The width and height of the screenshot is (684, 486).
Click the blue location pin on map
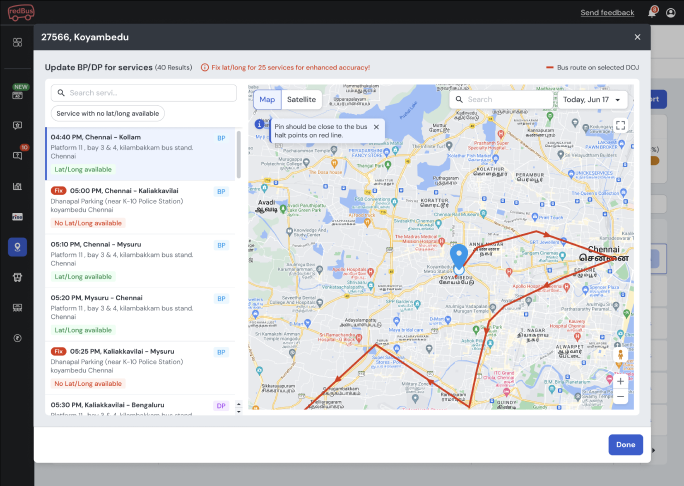[x=458, y=257]
